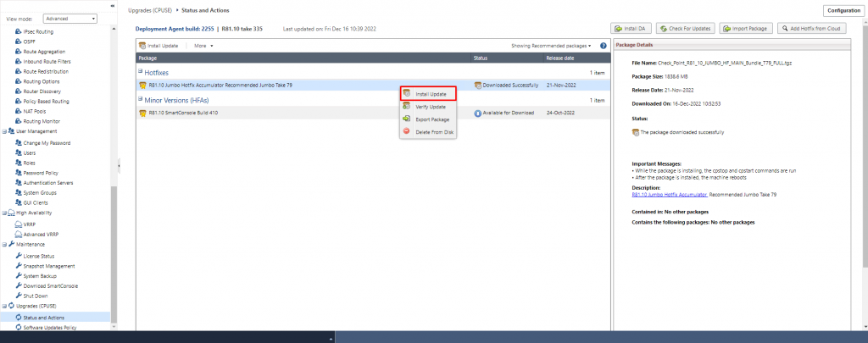Image resolution: width=868 pixels, height=343 pixels.
Task: Click the Install DA button
Action: pos(631,28)
